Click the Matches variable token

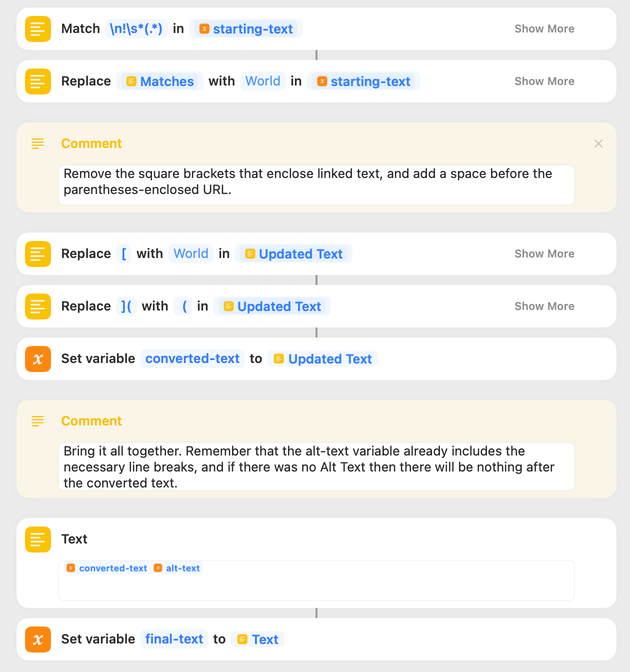coord(160,81)
